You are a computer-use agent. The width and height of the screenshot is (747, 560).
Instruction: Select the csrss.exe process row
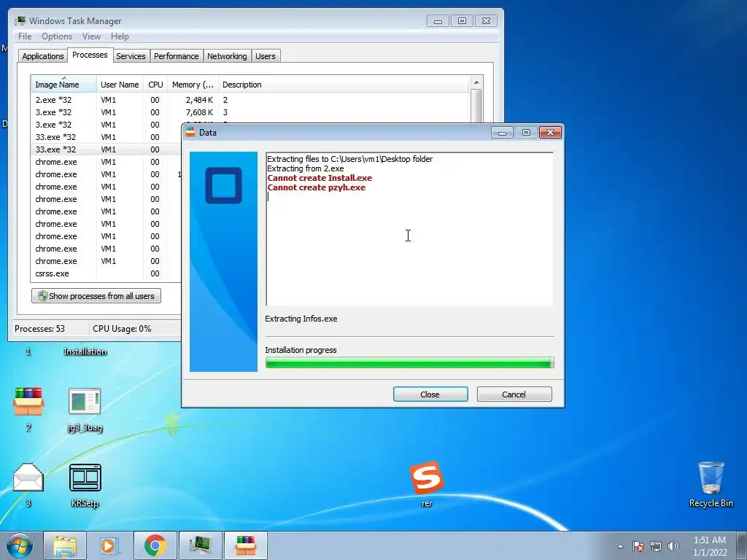click(107, 273)
